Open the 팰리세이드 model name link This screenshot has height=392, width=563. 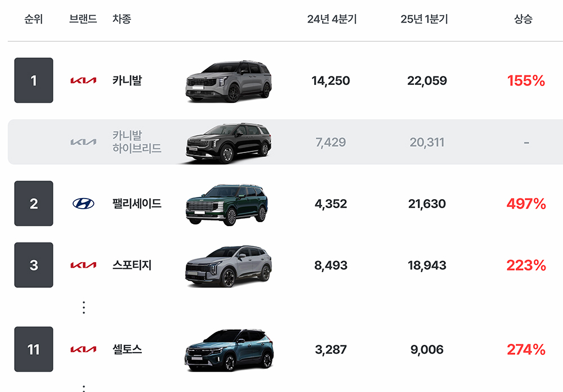(x=137, y=204)
